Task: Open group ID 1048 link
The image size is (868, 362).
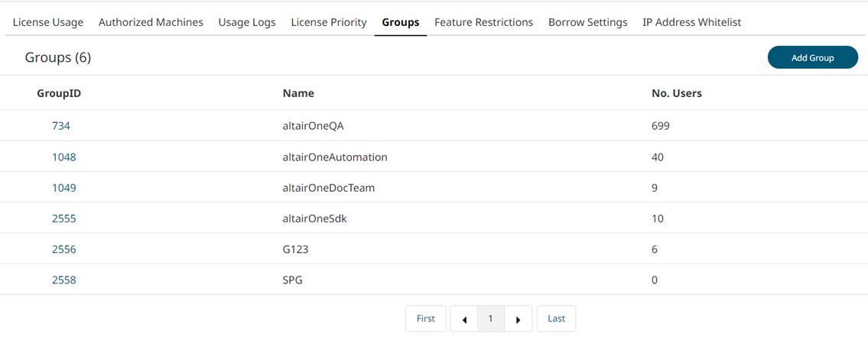Action: 64,157
